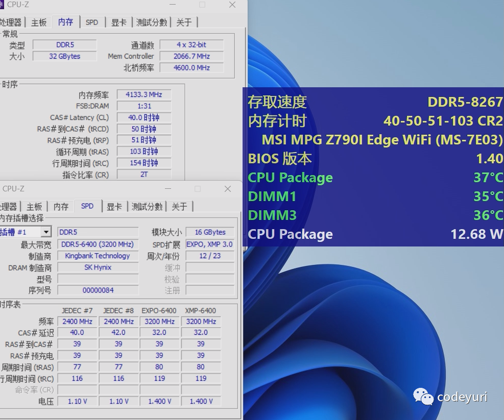Expand the 插槽 #1 memory slot dropdown
The width and height of the screenshot is (504, 420).
[46, 232]
